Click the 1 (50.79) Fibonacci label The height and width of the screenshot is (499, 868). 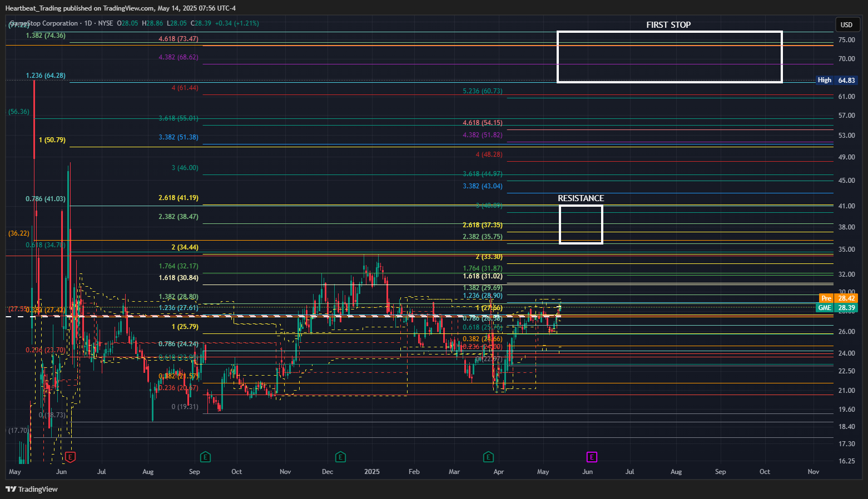click(52, 140)
